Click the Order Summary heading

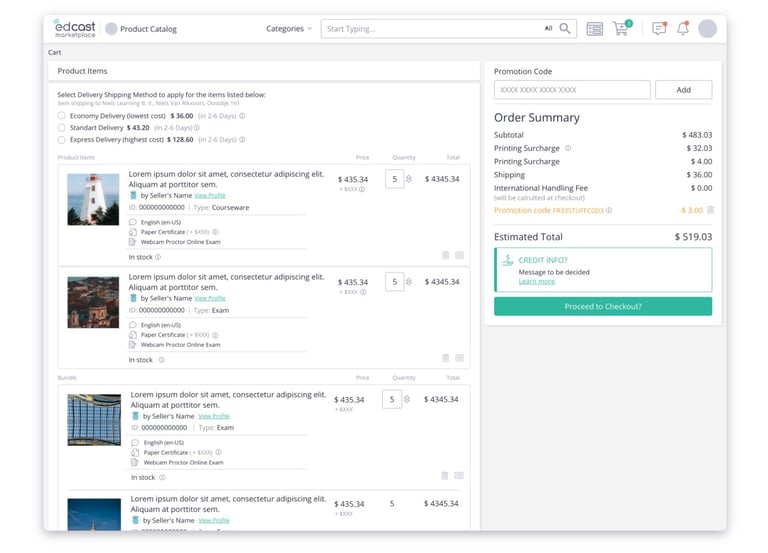(x=537, y=118)
